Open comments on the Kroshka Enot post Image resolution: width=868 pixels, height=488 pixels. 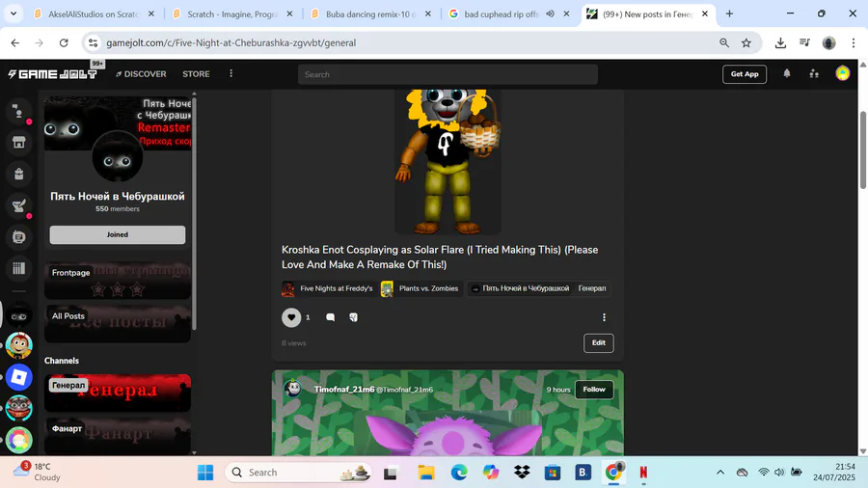(331, 317)
